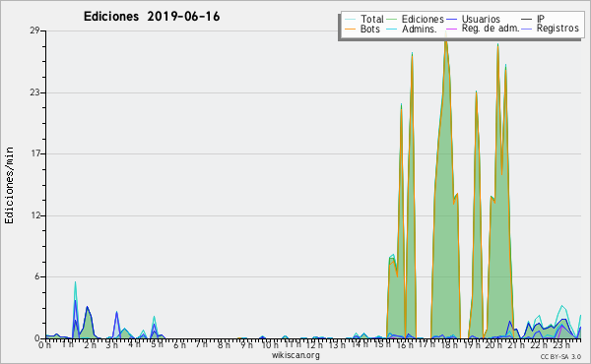Click the 29 value on vertical axis
This screenshot has height=364, width=591.
[34, 30]
